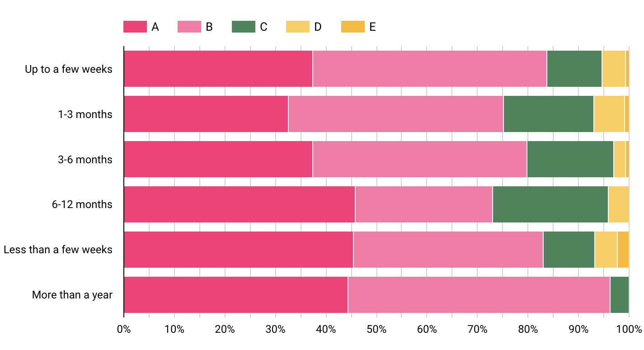Select the B legend color swatch

click(x=189, y=27)
